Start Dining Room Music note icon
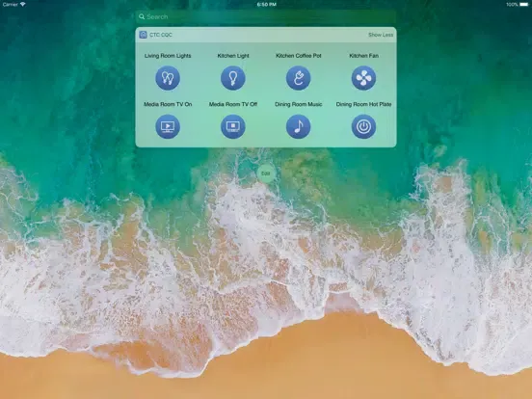This screenshot has height=399, width=532. pyautogui.click(x=298, y=126)
